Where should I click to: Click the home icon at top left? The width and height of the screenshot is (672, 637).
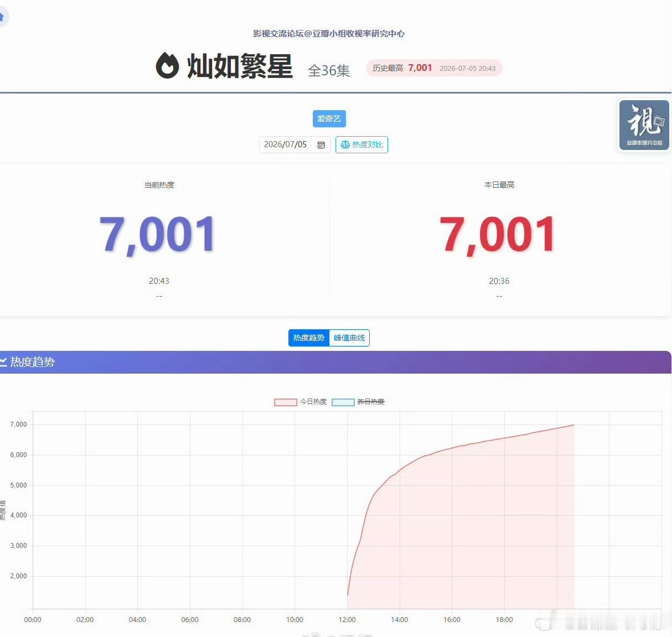point(2,17)
